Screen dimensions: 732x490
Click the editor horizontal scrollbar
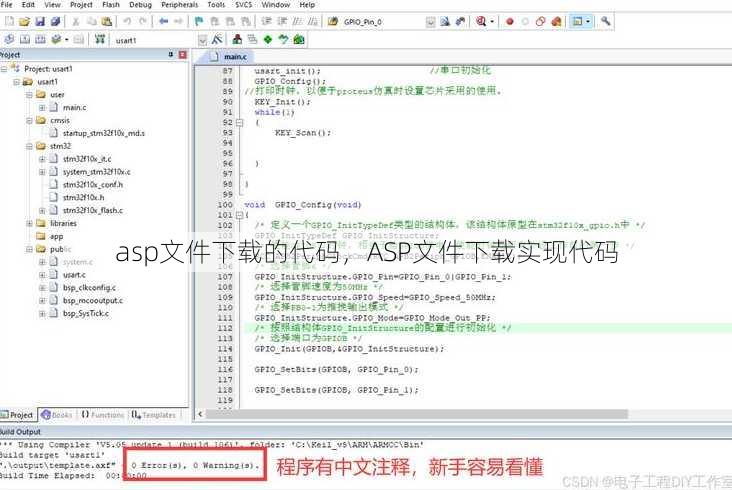point(417,414)
